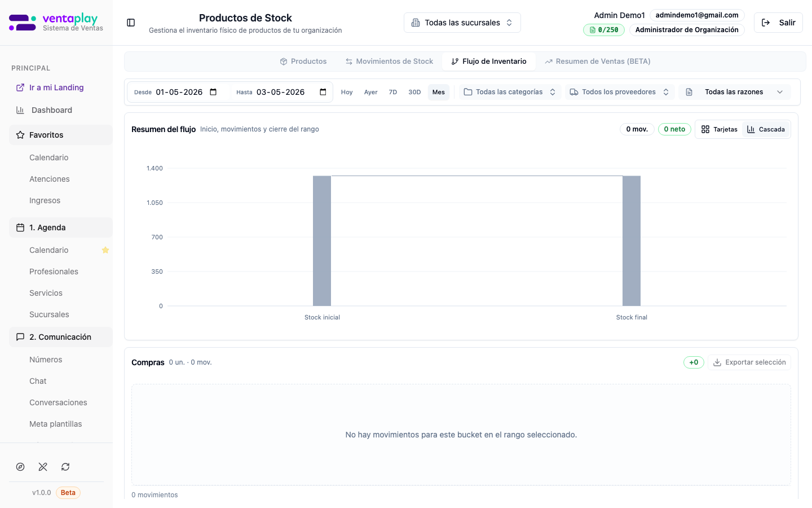Collapse the 1. Agenda section
The height and width of the screenshot is (508, 812).
61,227
